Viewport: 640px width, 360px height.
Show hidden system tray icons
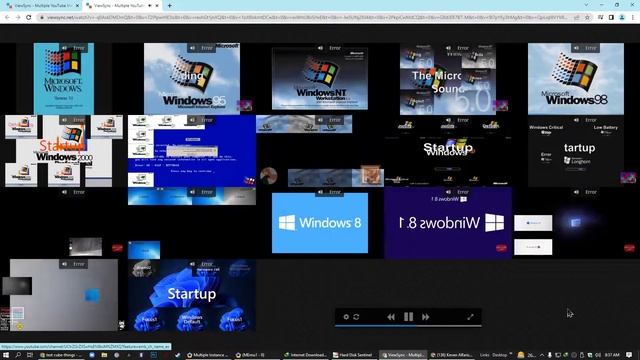542,355
